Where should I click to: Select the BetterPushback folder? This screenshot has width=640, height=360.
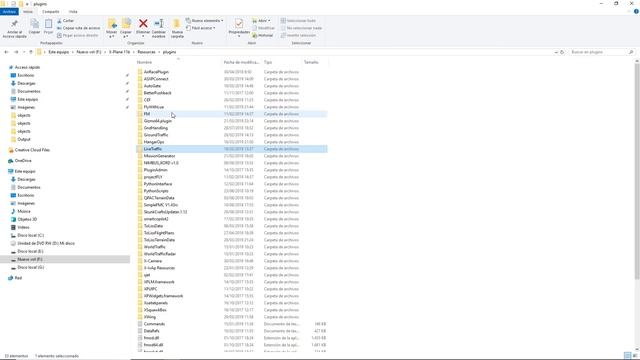tap(158, 93)
